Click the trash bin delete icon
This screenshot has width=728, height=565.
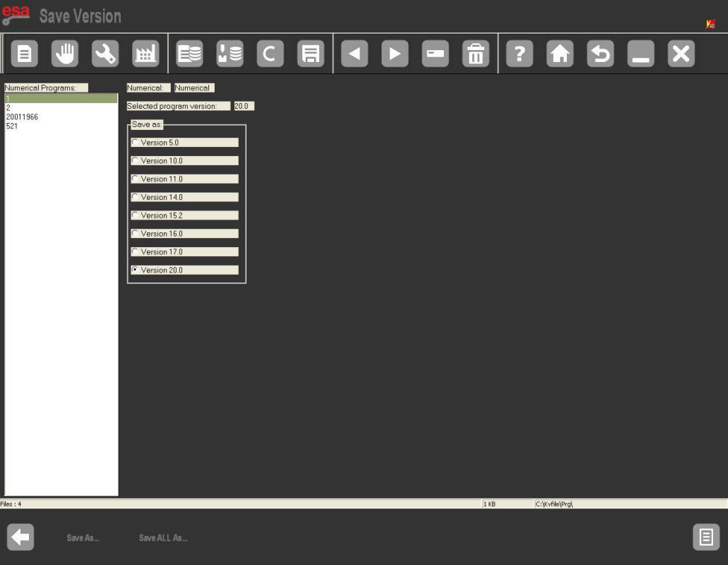(476, 54)
